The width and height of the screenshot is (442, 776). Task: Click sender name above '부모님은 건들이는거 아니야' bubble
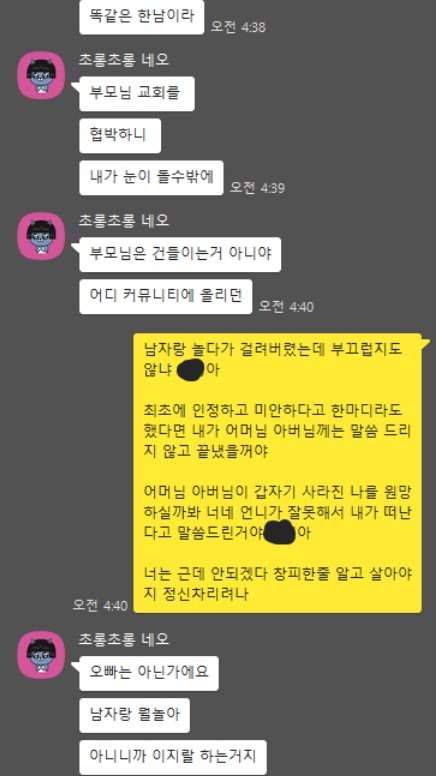(x=124, y=220)
